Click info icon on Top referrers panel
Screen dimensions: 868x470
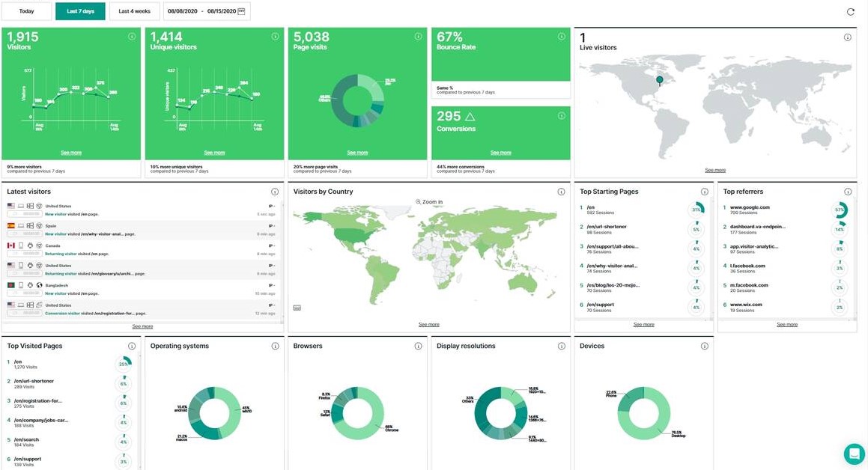848,192
